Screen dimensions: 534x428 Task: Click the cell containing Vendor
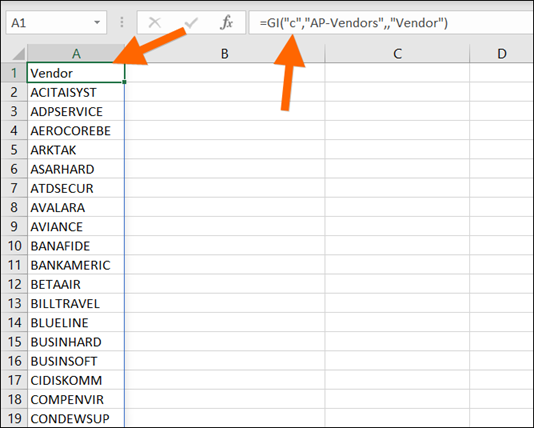76,73
